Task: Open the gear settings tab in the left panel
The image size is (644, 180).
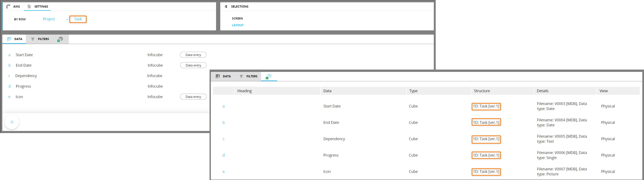Action: click(x=60, y=39)
